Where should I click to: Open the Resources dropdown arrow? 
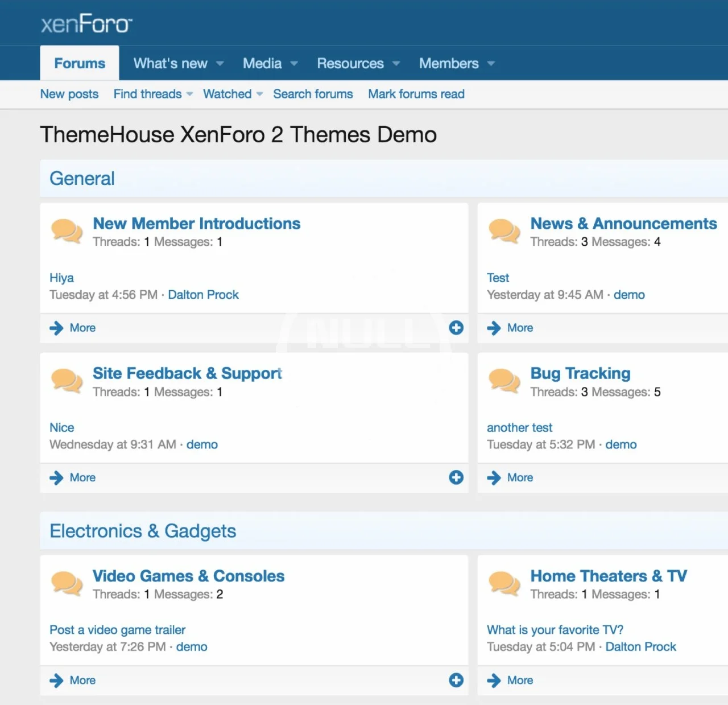(396, 64)
